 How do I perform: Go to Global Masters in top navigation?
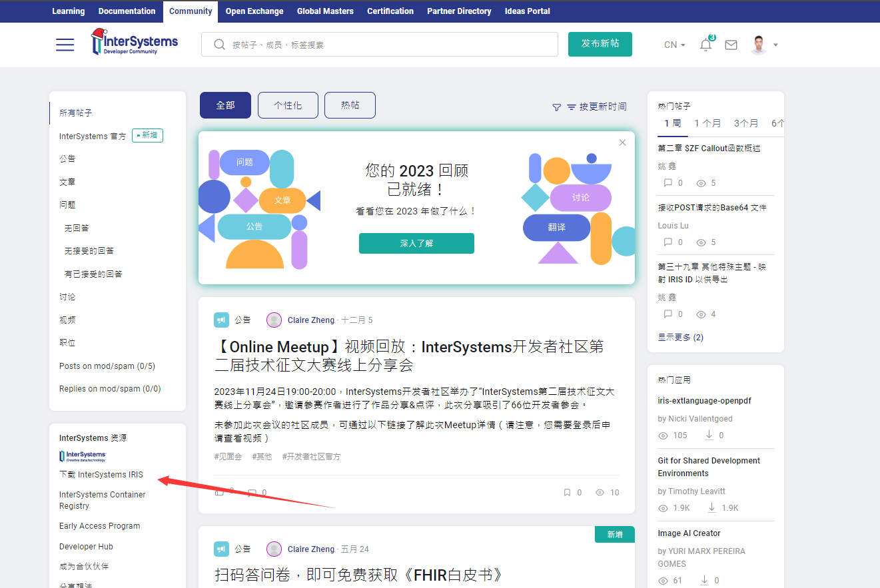(x=325, y=11)
